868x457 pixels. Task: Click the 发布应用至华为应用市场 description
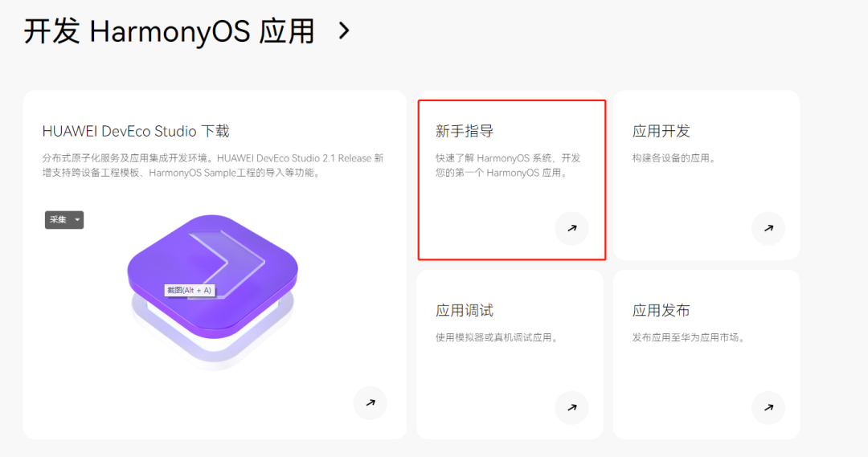(x=689, y=337)
